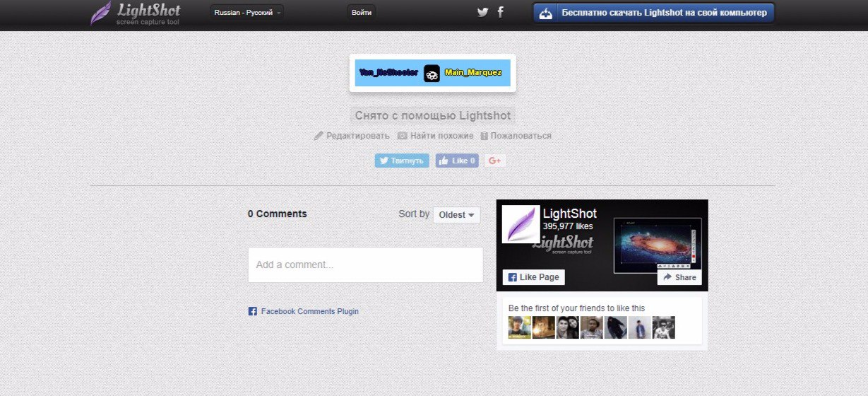Open the Facebook Comments Plugin link
This screenshot has height=396, width=868.
[309, 311]
